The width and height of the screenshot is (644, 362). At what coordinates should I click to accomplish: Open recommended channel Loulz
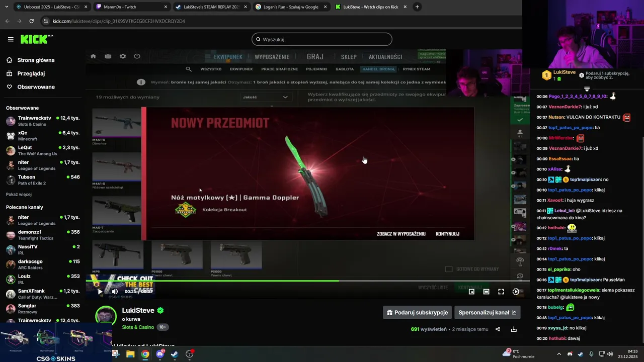[x=42, y=279]
